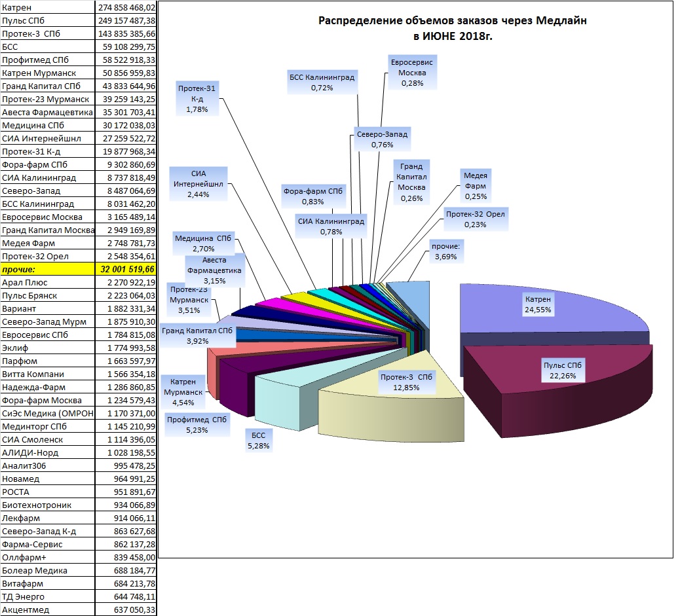Image resolution: width=678 pixels, height=616 pixels.
Task: Select the 'Авеста Фармацевтика 3,15%' chart label
Action: coord(214,270)
